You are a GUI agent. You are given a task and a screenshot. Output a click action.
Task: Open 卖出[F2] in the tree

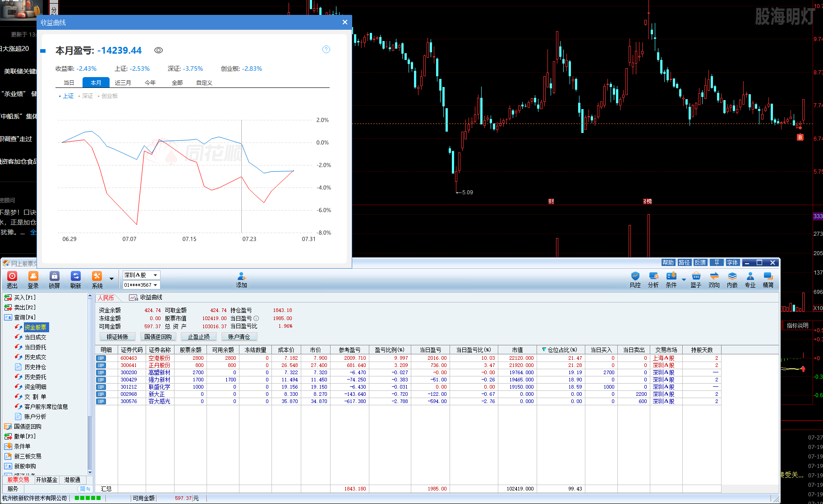(20, 307)
